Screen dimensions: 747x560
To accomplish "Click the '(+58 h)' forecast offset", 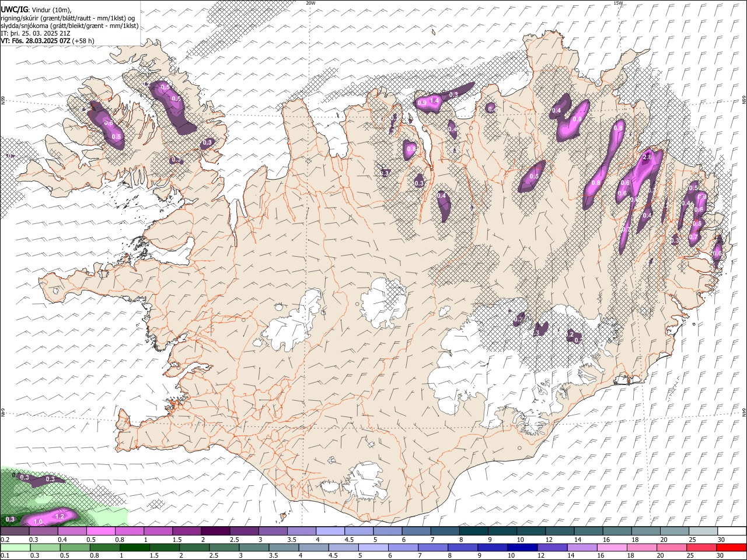I will tap(83, 41).
